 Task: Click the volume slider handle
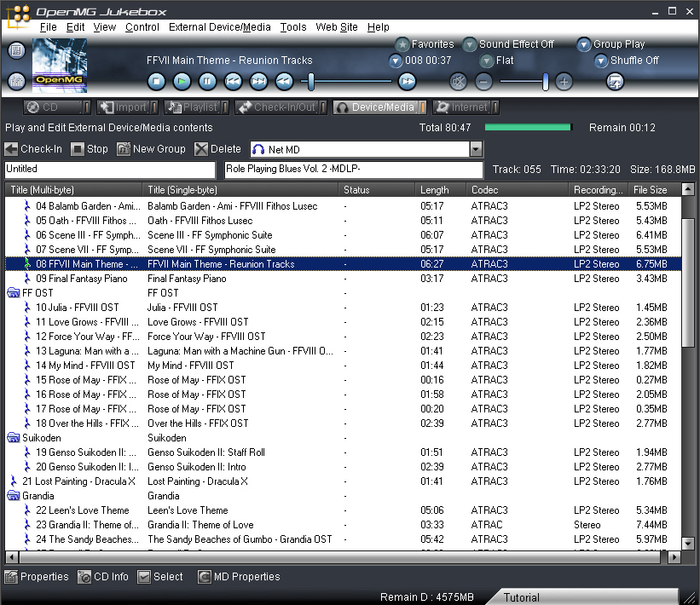point(545,82)
